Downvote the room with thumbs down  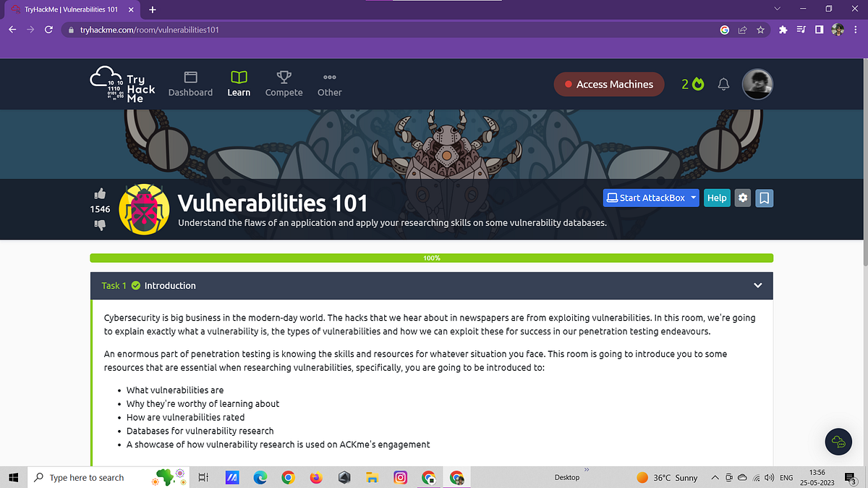(100, 225)
